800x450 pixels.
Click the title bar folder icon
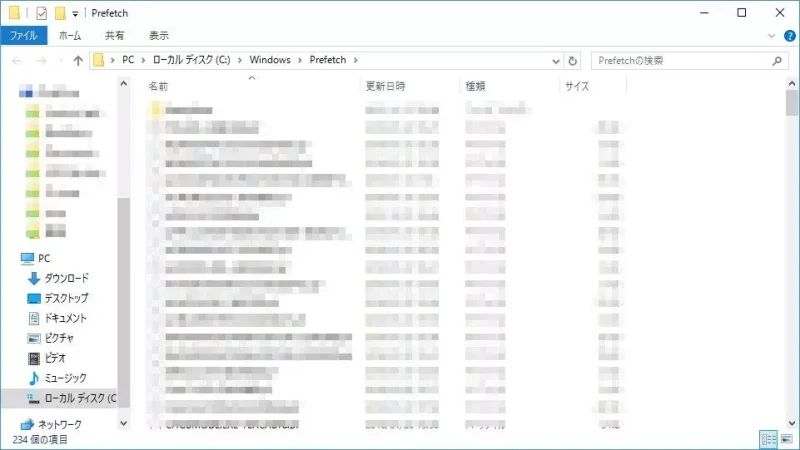[14, 13]
